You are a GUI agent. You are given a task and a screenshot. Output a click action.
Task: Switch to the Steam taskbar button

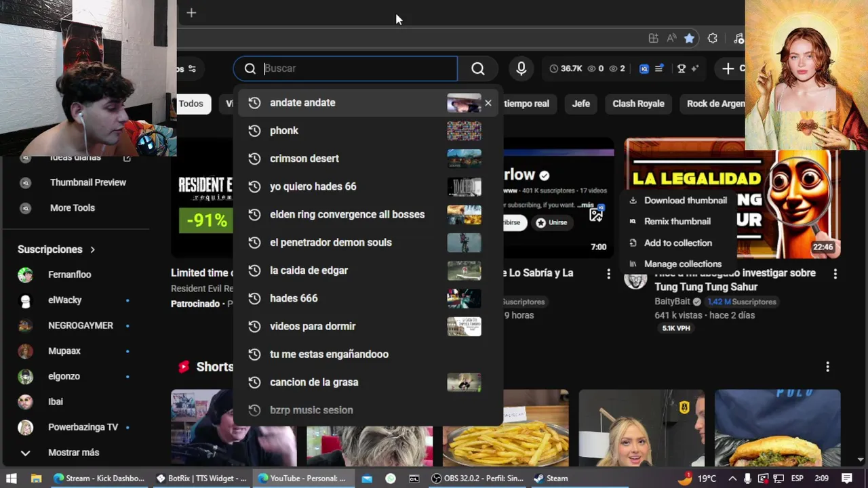pos(551,478)
